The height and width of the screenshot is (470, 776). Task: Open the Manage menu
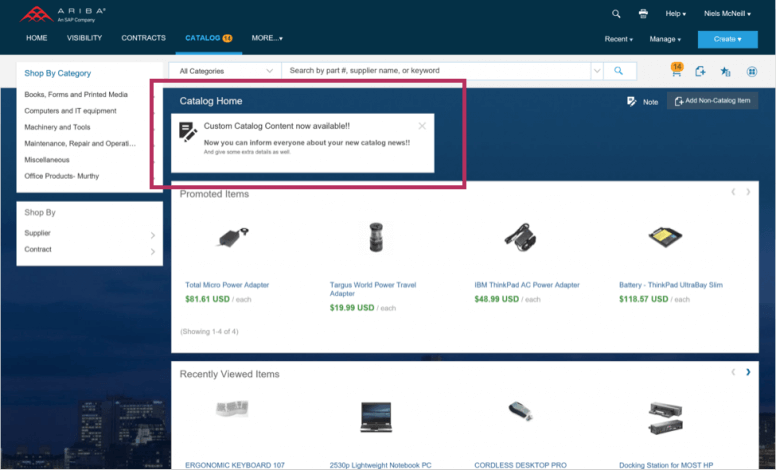coord(665,39)
